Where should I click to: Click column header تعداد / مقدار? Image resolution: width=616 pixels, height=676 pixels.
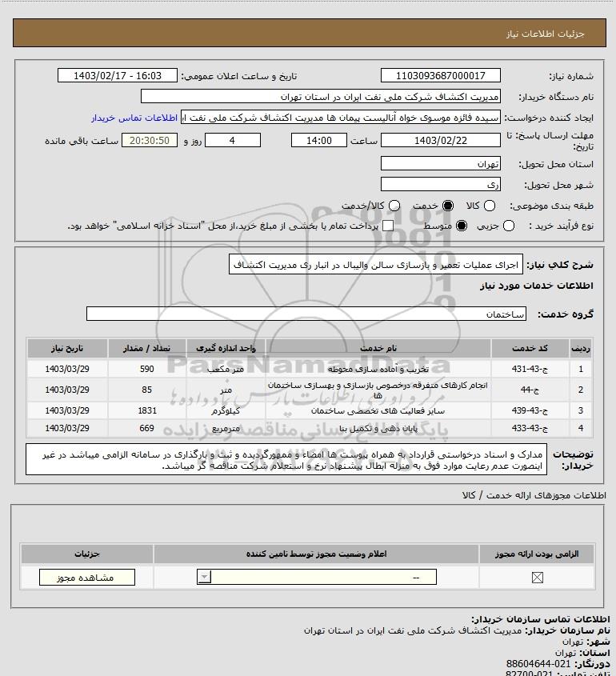click(x=146, y=348)
